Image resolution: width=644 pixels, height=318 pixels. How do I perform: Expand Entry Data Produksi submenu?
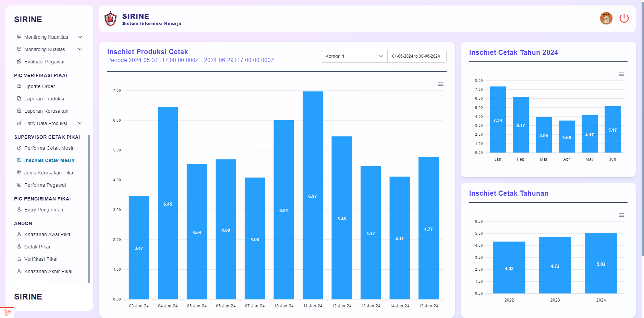point(80,123)
